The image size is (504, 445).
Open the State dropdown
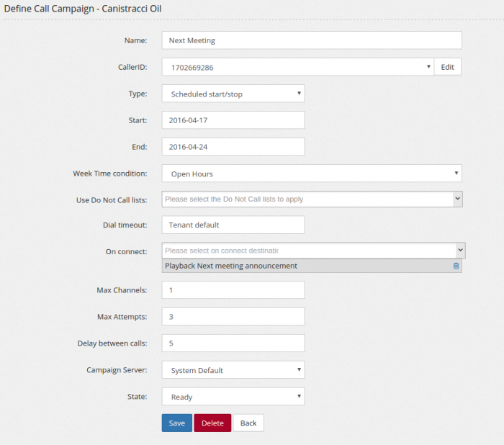tap(233, 397)
